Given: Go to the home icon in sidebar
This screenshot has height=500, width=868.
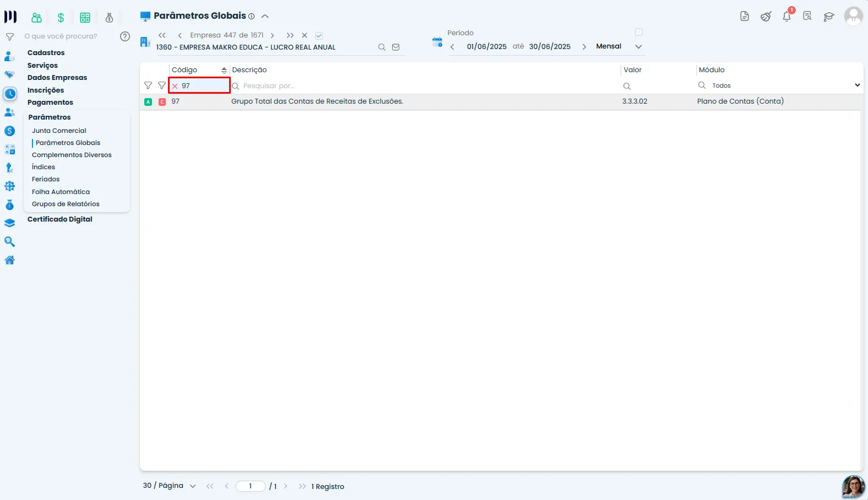Looking at the screenshot, I should [9, 260].
